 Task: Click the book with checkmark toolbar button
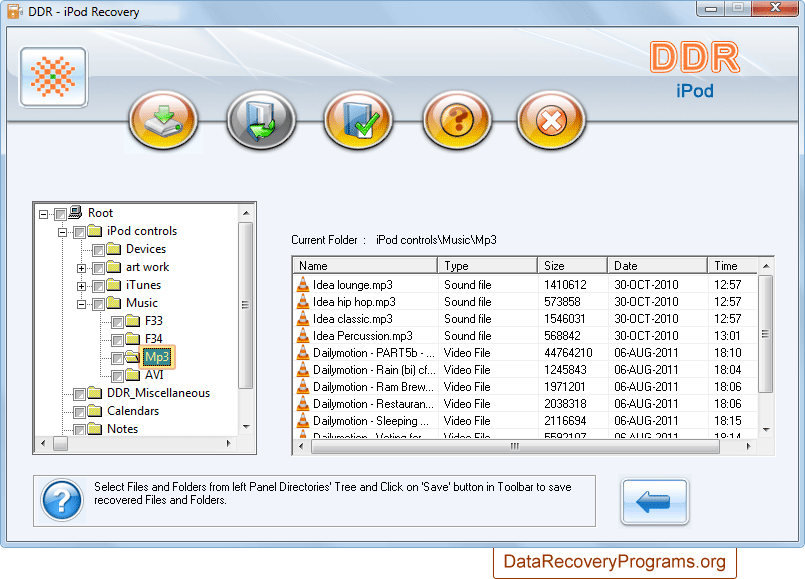(x=358, y=120)
